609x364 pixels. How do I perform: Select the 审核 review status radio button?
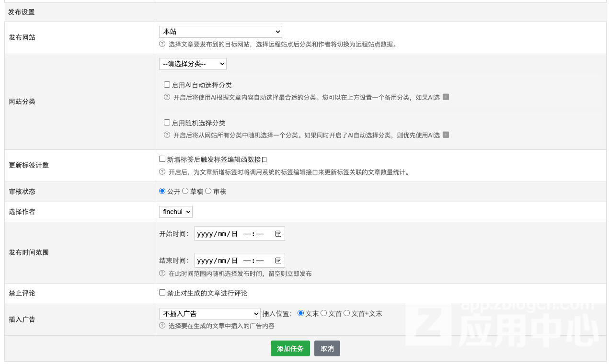[208, 191]
